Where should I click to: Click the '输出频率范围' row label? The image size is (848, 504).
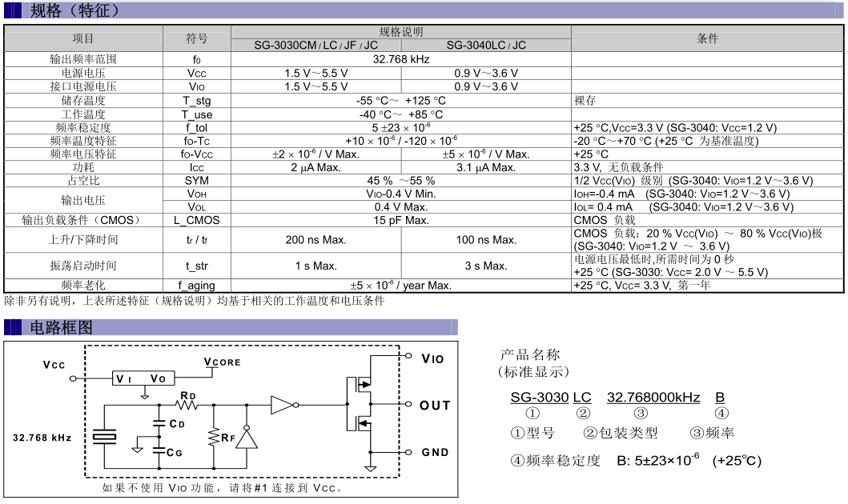(x=83, y=59)
